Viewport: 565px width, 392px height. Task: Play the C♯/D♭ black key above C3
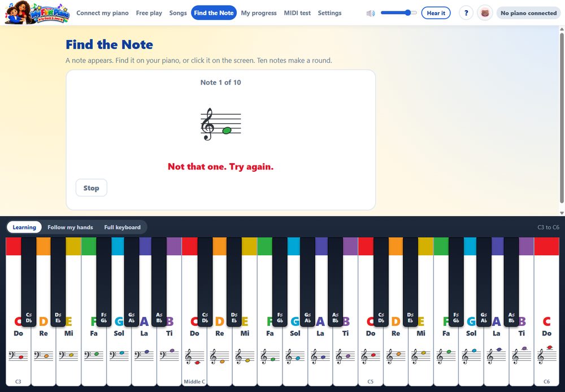(x=29, y=281)
